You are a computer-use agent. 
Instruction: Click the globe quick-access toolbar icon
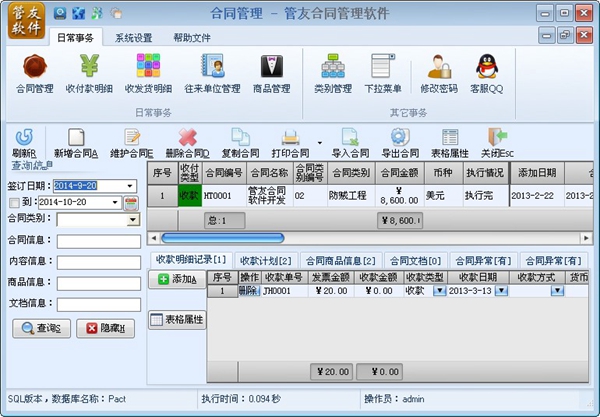[x=79, y=13]
